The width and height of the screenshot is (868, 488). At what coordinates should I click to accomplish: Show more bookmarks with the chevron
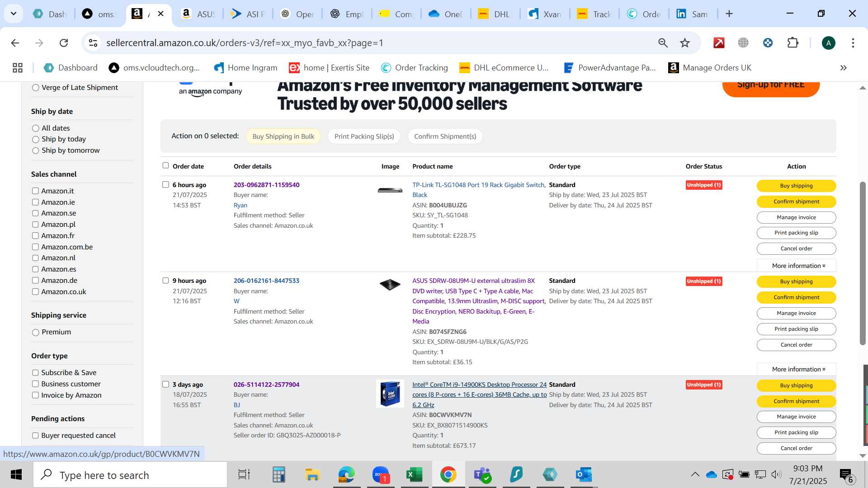[x=843, y=68]
